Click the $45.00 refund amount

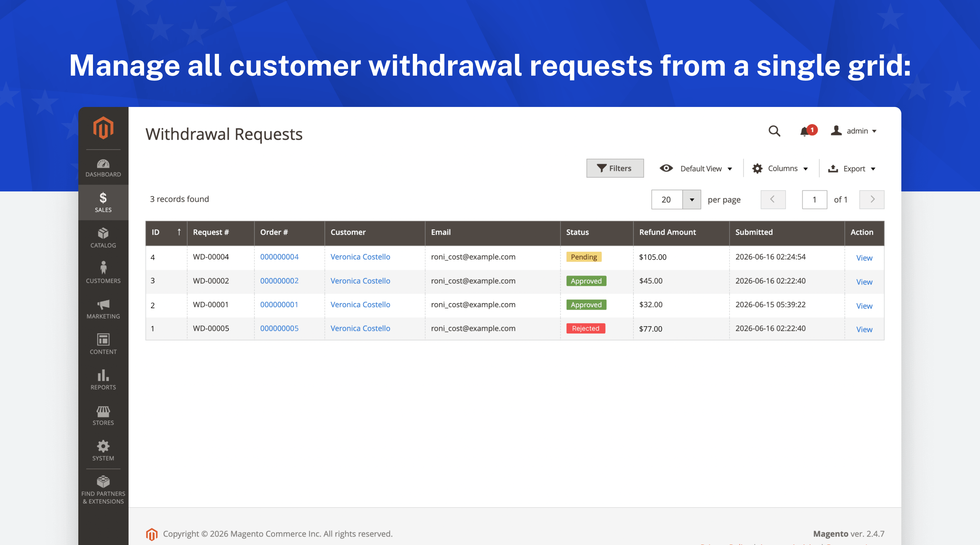coord(650,281)
